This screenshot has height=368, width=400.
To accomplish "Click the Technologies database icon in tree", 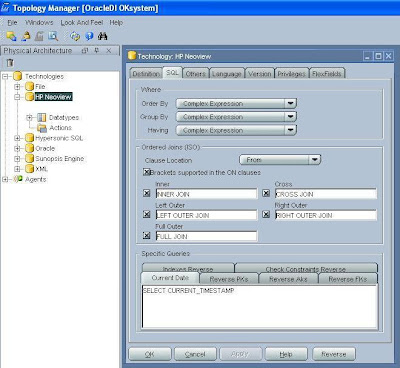I will (x=18, y=76).
